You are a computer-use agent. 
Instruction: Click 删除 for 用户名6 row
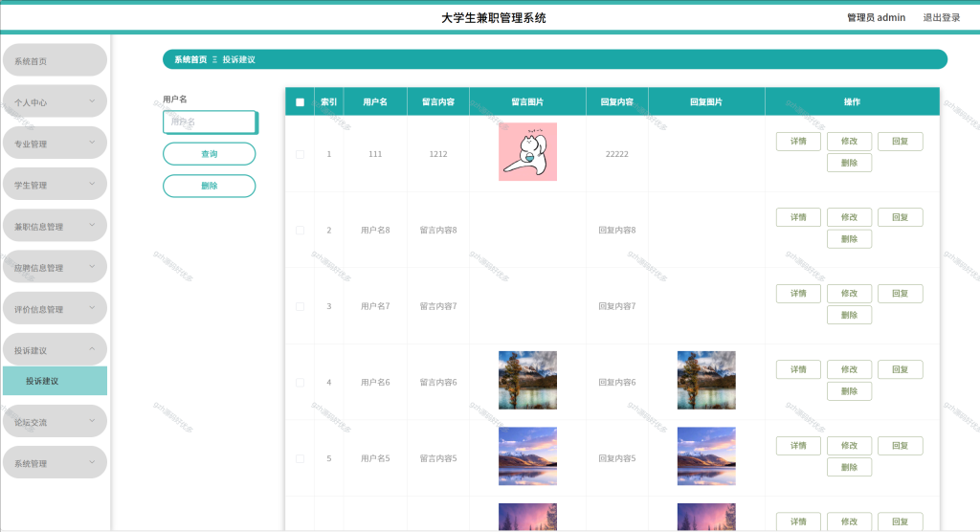[850, 391]
